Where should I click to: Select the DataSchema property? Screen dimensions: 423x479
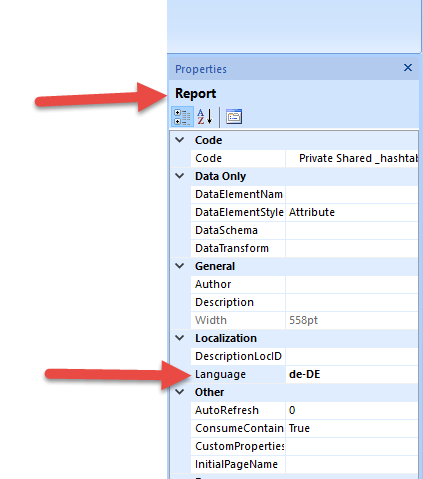click(x=238, y=230)
